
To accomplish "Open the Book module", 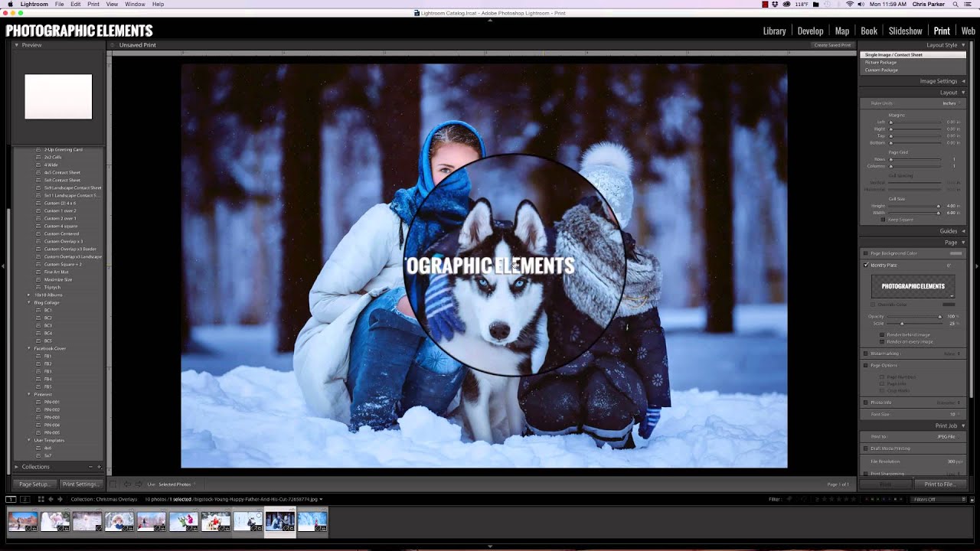I will coord(869,31).
